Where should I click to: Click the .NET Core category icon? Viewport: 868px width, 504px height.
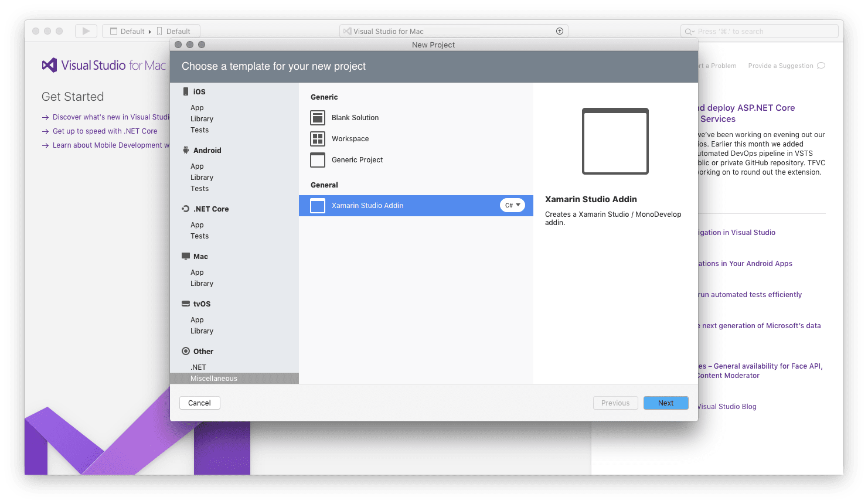[x=186, y=209]
